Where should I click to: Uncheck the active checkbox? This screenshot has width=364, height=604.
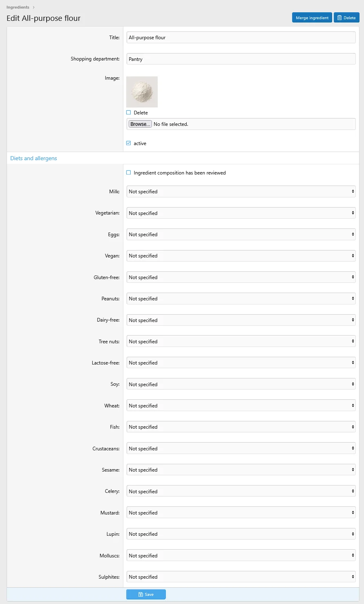(x=129, y=143)
